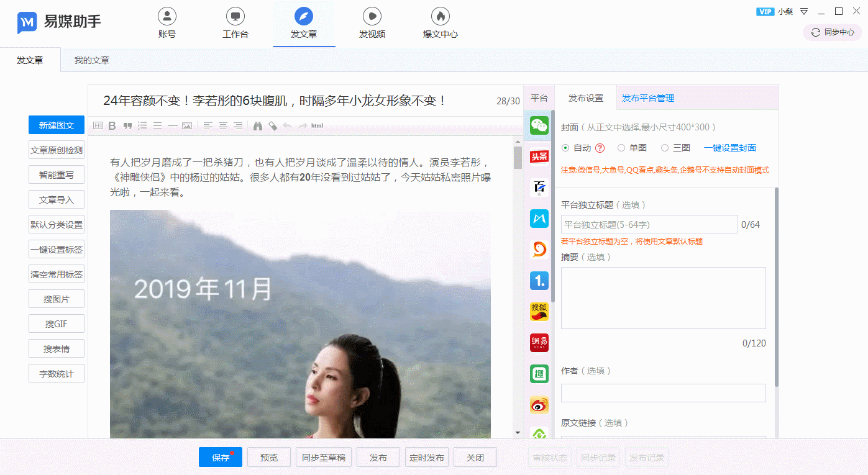Image resolution: width=868 pixels, height=475 pixels.
Task: Select the Baijiahao platform icon
Action: click(539, 187)
